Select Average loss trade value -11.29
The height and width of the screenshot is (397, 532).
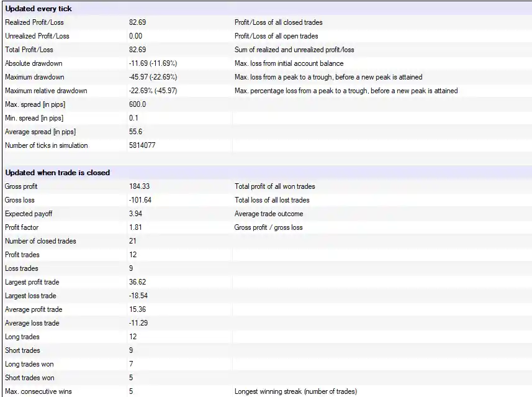138,323
